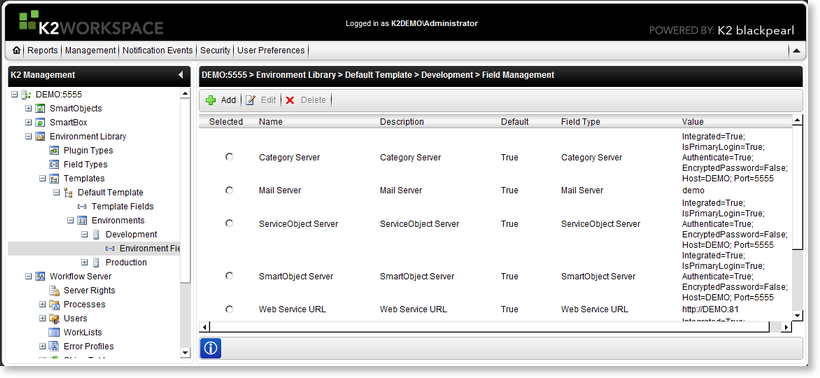Open the Security menu
Image resolution: width=820 pixels, height=378 pixels.
[215, 51]
